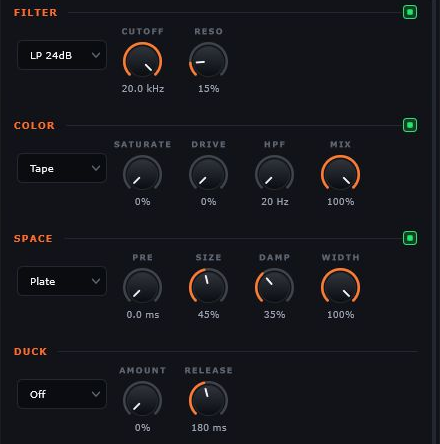Image resolution: width=440 pixels, height=444 pixels.
Task: Toggle the COLOR section power button
Action: (410, 125)
